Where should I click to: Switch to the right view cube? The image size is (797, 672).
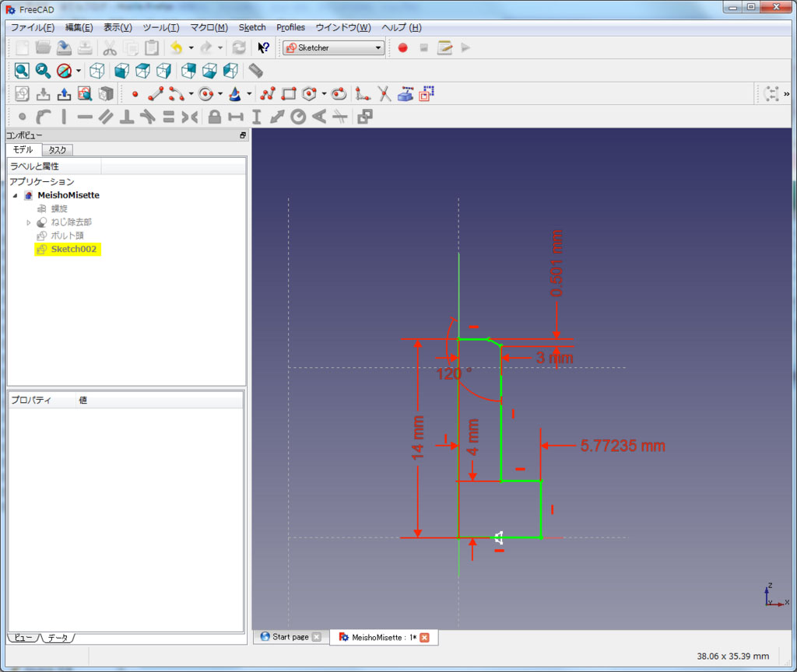[163, 71]
